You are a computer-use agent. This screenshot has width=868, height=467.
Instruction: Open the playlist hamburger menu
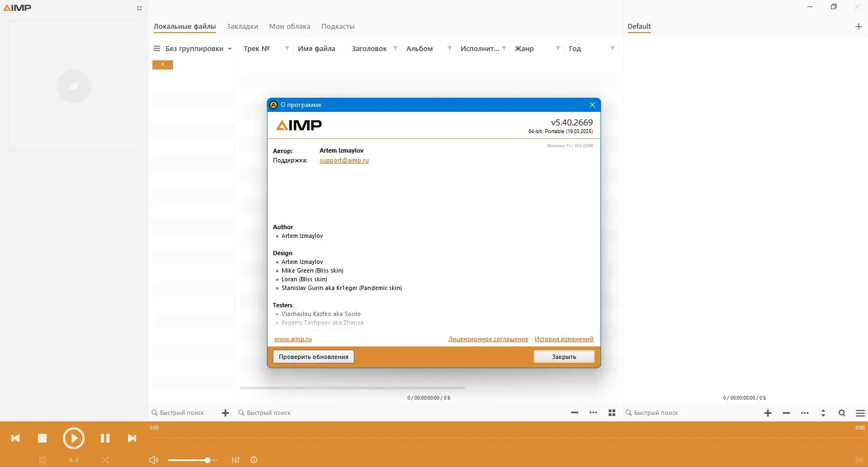tap(860, 413)
